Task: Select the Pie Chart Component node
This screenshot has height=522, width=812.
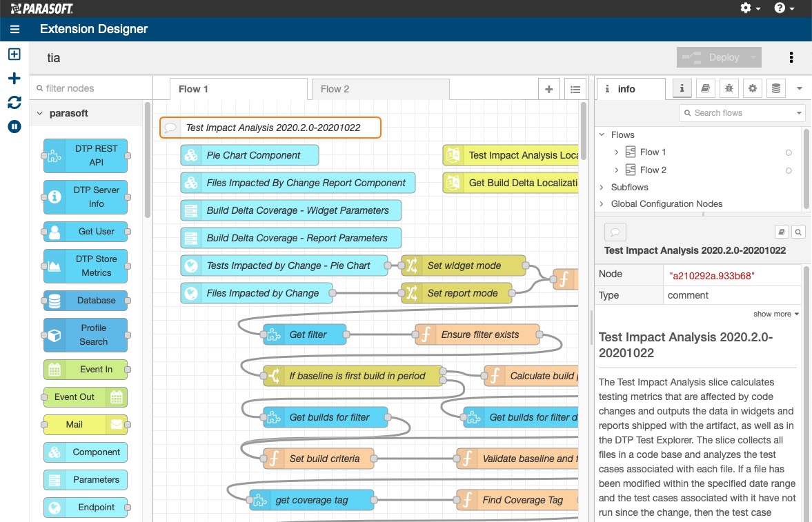Action: click(250, 155)
